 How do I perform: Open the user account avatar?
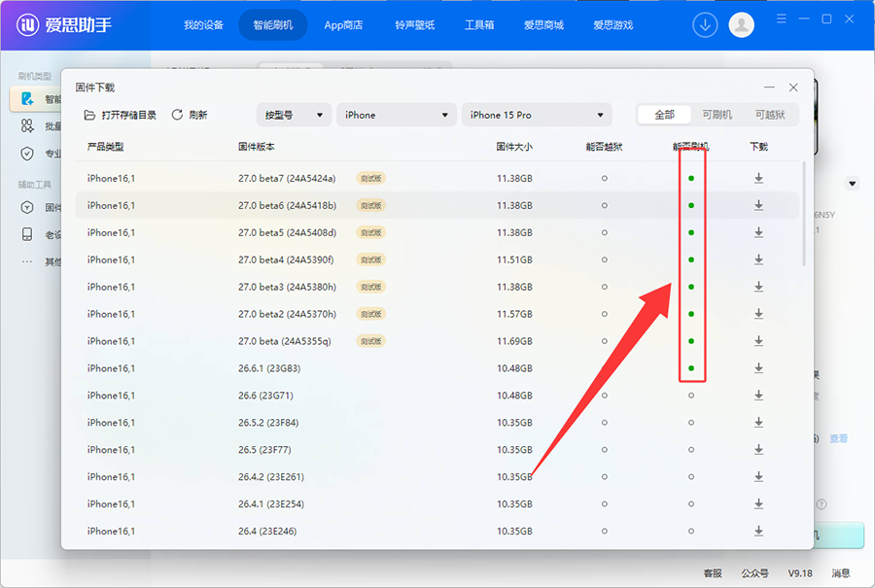point(741,25)
